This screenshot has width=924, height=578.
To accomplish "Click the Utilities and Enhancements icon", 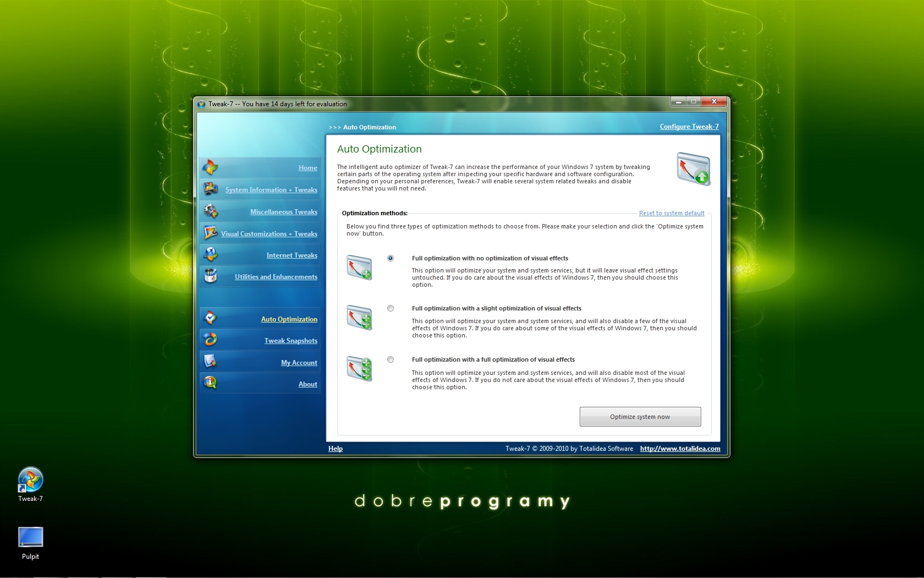I will tap(210, 276).
